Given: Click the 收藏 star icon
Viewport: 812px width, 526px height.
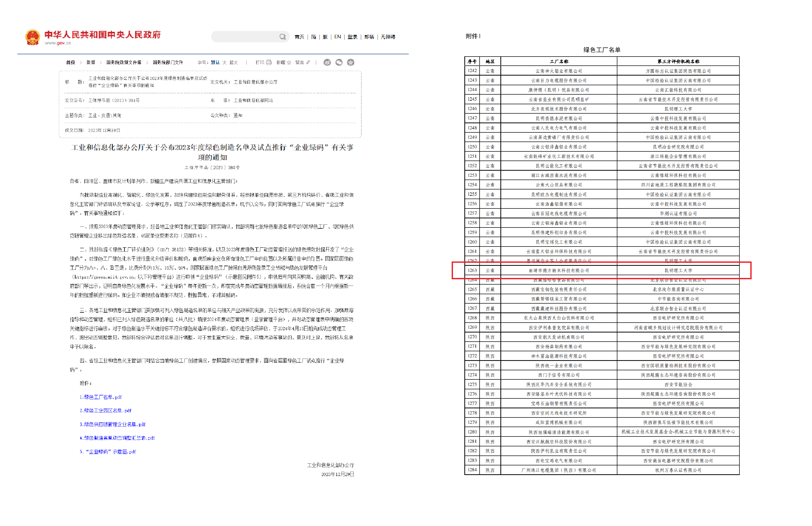Looking at the screenshot, I should tap(289, 62).
